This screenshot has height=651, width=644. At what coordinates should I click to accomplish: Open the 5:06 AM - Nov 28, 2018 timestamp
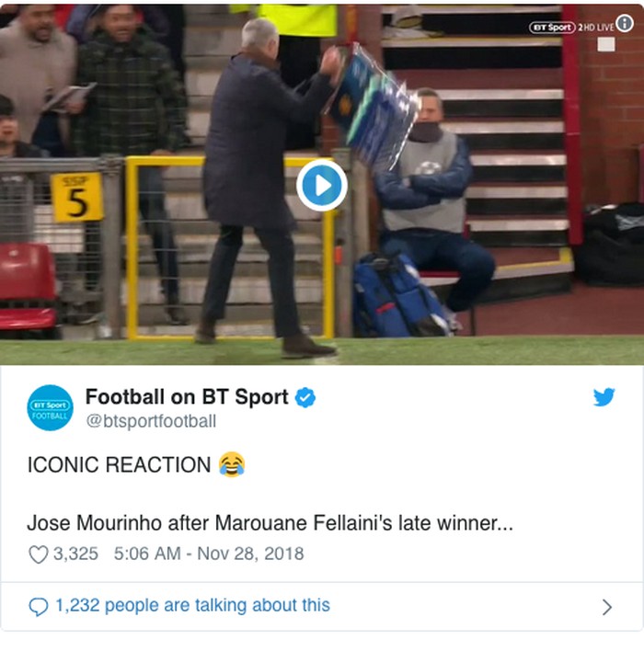209,554
